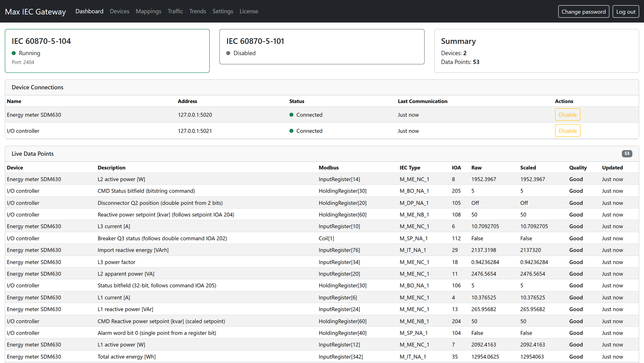Select the IEC 60870-5-101 card heading

255,41
